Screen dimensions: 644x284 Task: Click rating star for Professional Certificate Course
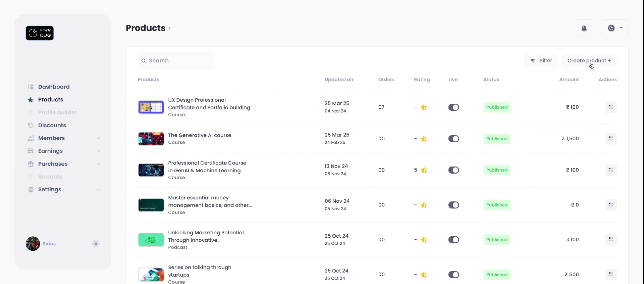pyautogui.click(x=424, y=170)
